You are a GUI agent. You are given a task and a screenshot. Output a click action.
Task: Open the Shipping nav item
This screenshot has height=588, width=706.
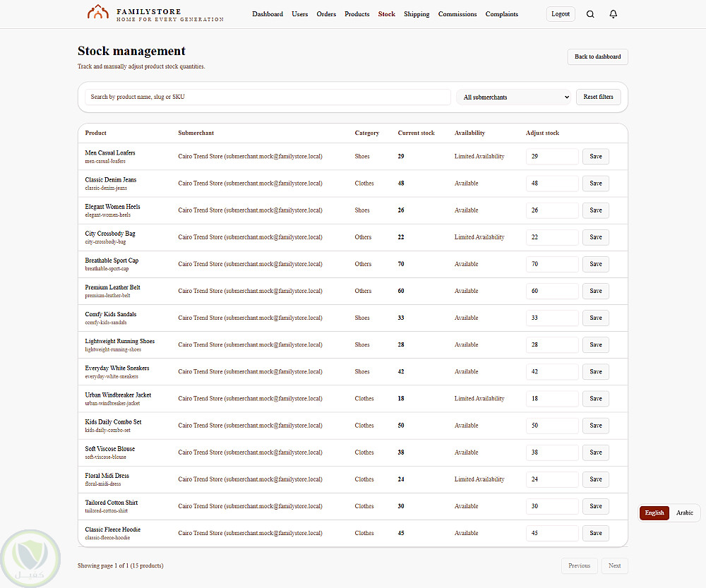tap(417, 14)
